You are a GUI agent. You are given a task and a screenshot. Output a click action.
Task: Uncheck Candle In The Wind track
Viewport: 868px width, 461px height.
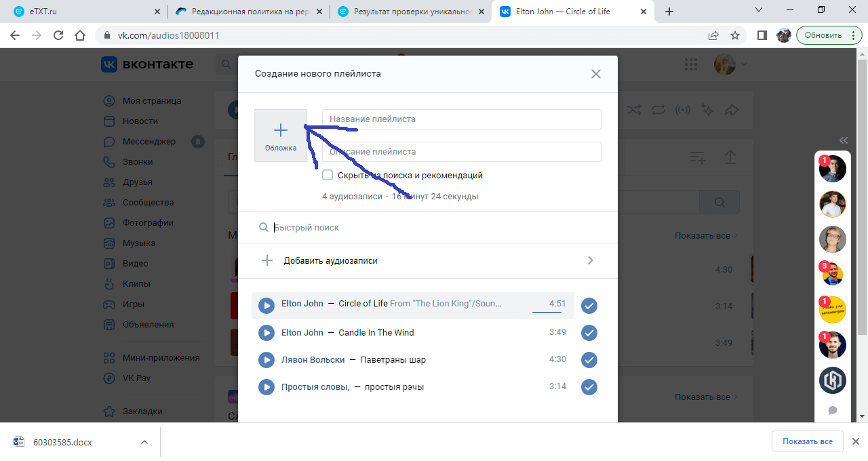point(590,333)
